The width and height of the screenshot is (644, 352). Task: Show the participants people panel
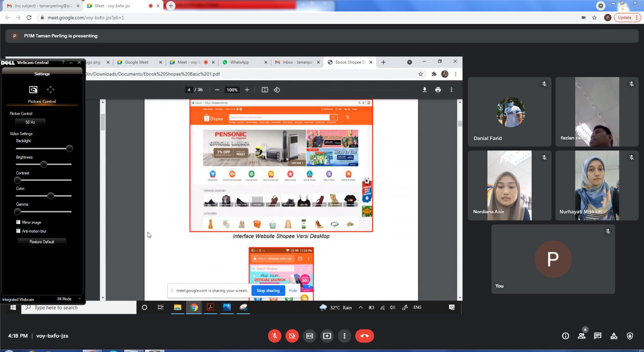(x=581, y=336)
